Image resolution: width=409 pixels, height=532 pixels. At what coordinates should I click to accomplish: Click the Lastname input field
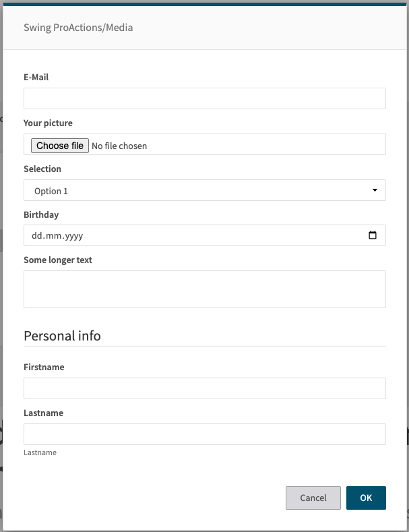pyautogui.click(x=204, y=434)
